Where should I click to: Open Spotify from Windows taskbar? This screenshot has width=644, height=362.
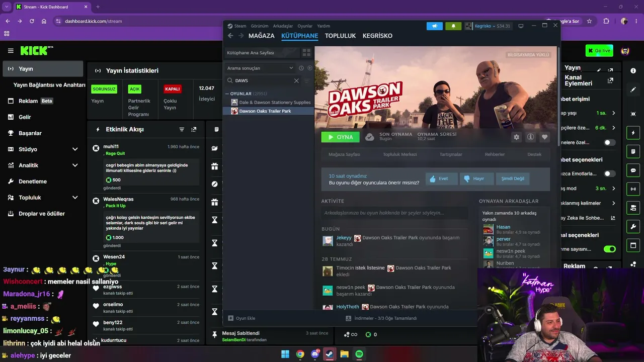pyautogui.click(x=359, y=354)
